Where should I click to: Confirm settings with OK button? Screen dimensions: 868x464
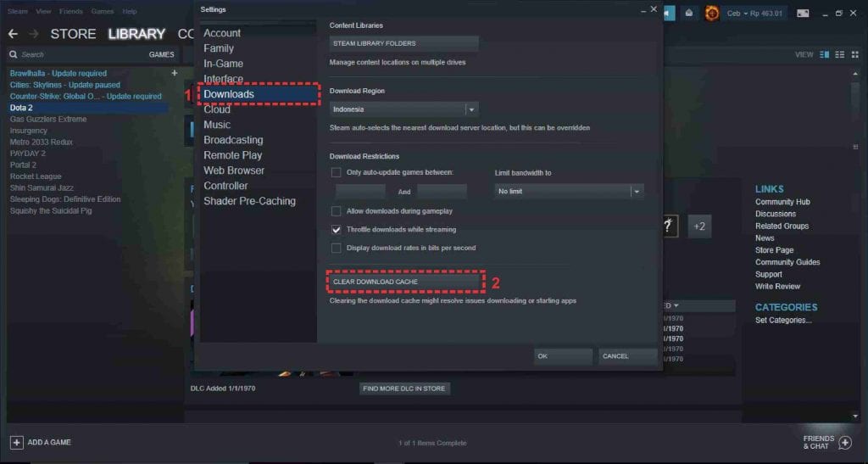[563, 356]
